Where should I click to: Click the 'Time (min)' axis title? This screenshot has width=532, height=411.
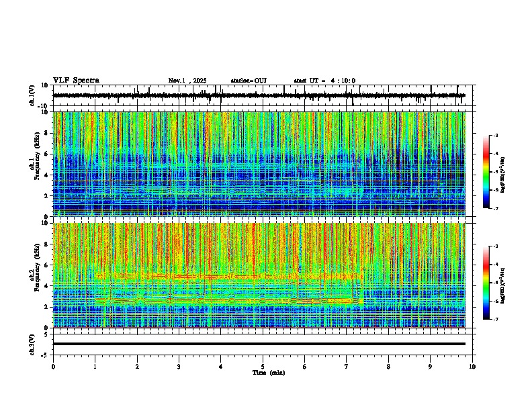click(269, 373)
